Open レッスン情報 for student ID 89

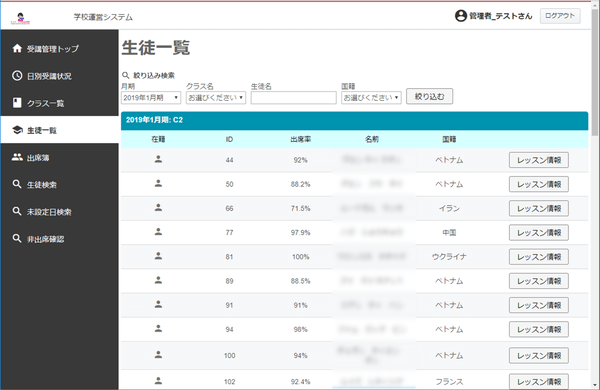tap(539, 281)
